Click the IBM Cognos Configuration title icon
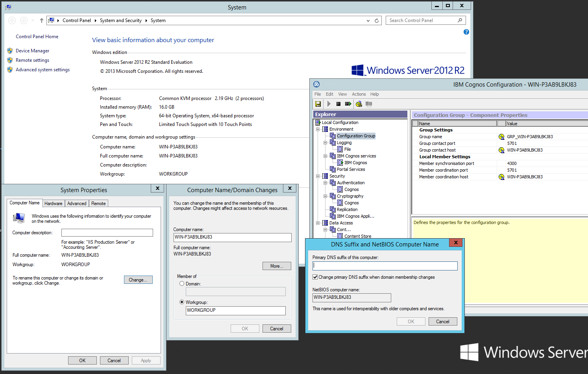Screen dimensions: 588x374 (316, 84)
